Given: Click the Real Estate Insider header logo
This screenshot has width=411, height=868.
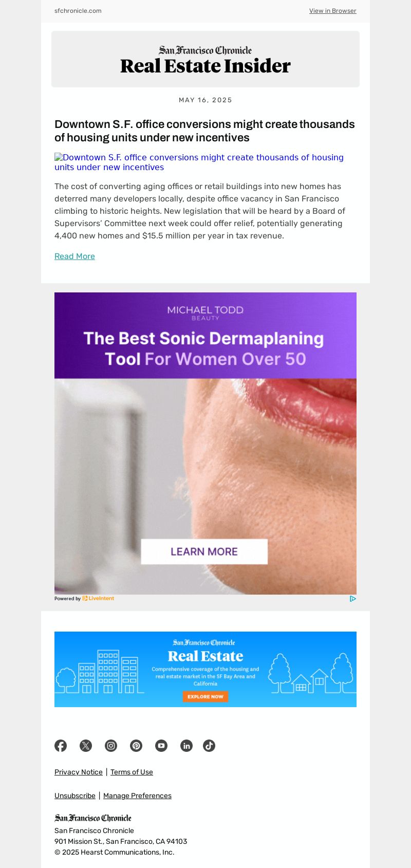Looking at the screenshot, I should (206, 60).
